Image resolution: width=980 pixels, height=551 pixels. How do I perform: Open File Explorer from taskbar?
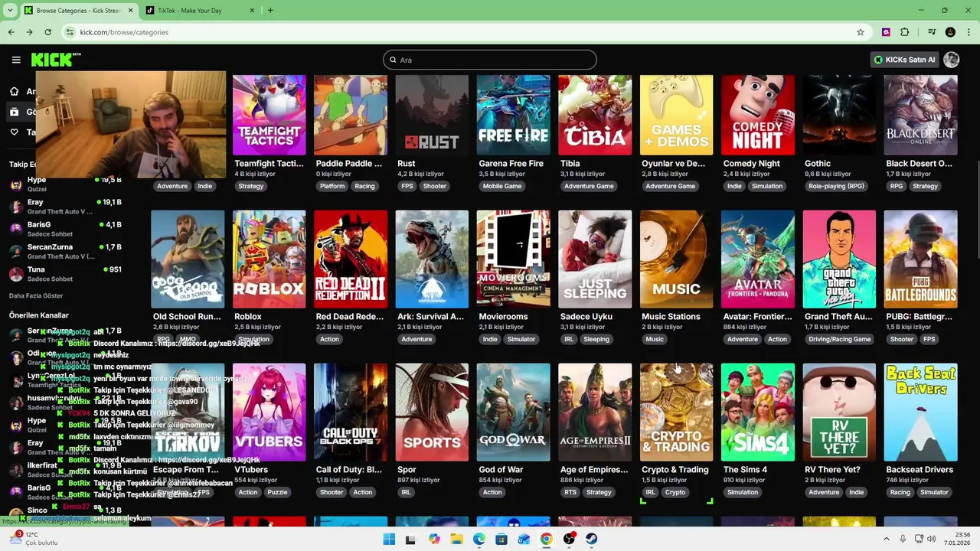click(x=456, y=539)
